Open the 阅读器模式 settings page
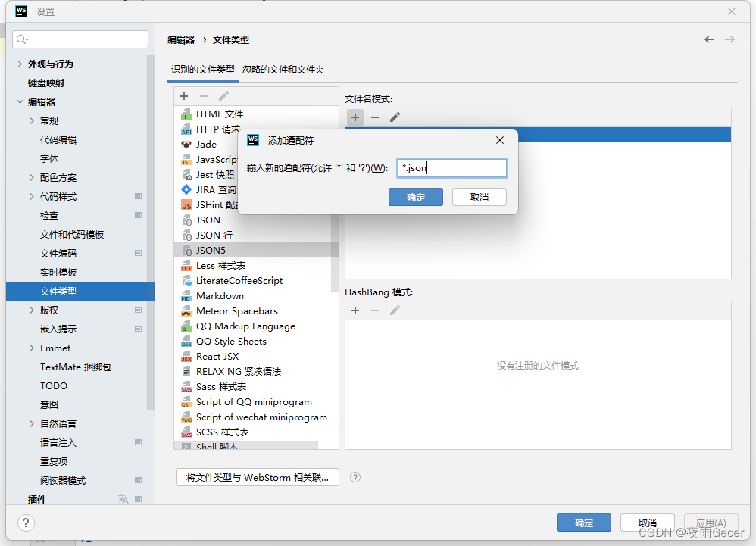 [x=63, y=480]
